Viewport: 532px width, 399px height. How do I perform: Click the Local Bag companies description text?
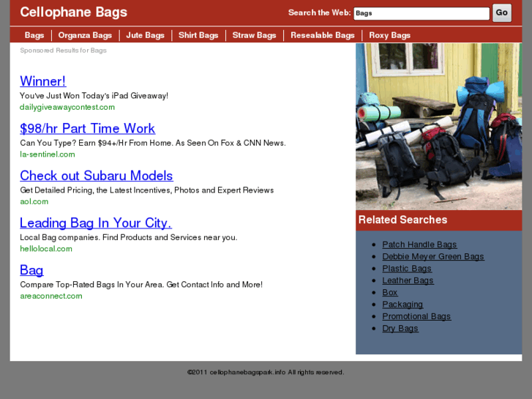point(129,237)
